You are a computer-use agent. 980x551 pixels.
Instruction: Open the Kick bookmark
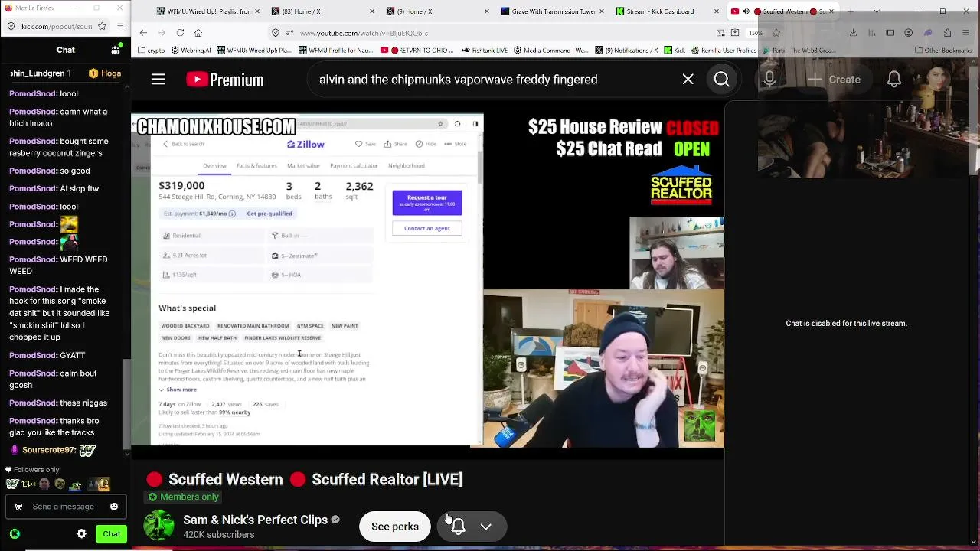click(x=675, y=51)
